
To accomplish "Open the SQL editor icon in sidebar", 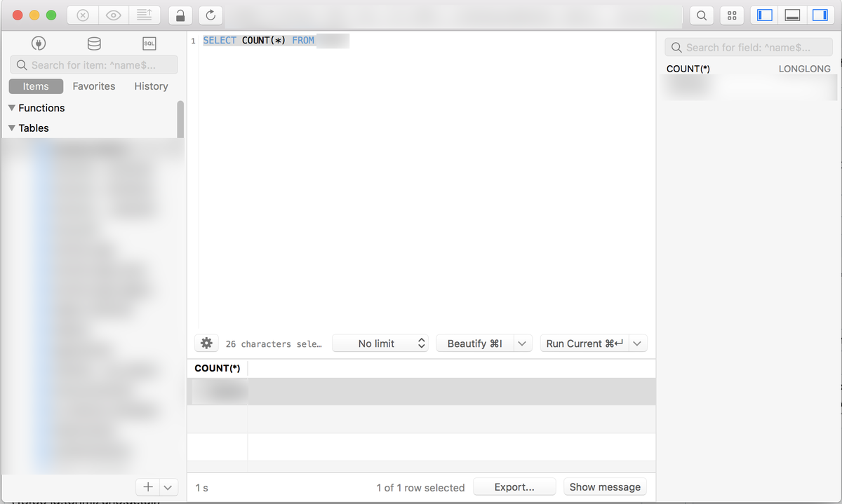I will (x=149, y=43).
